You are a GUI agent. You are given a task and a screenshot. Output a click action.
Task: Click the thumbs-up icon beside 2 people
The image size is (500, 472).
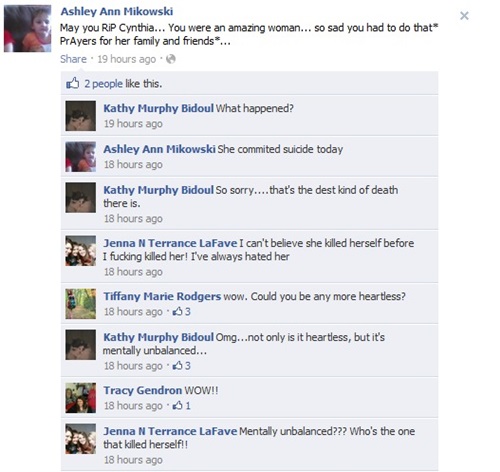click(73, 83)
